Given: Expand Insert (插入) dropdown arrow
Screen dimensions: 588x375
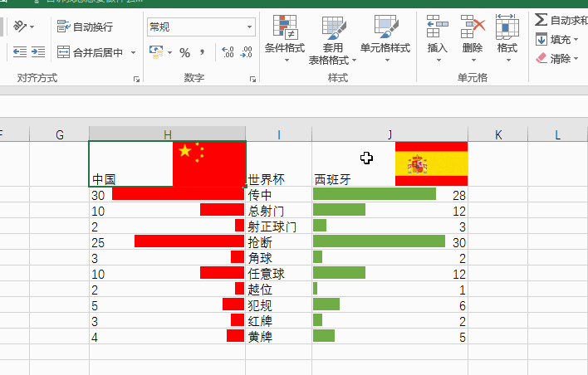Looking at the screenshot, I should tap(438, 60).
